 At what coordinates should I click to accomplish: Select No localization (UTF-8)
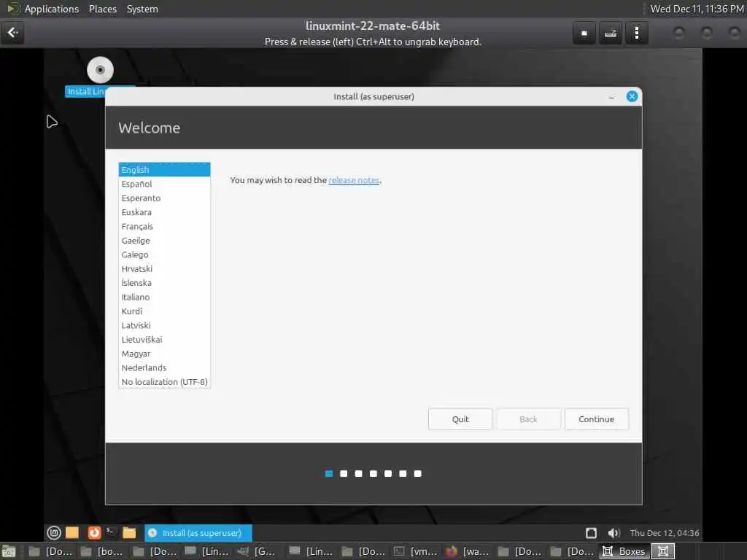[164, 382]
